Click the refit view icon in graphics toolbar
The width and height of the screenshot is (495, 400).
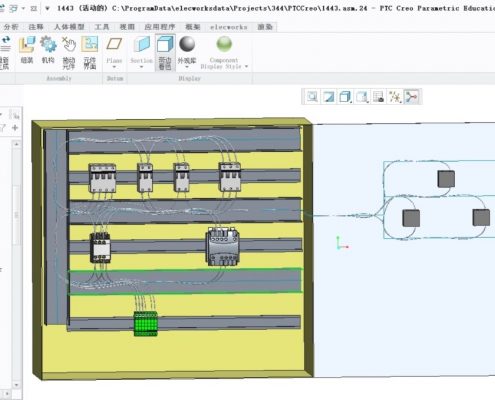click(x=312, y=97)
